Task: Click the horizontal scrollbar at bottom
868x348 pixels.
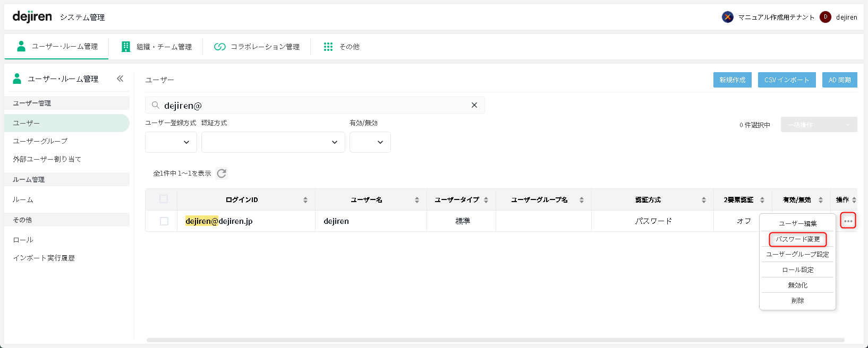Action: pyautogui.click(x=495, y=340)
